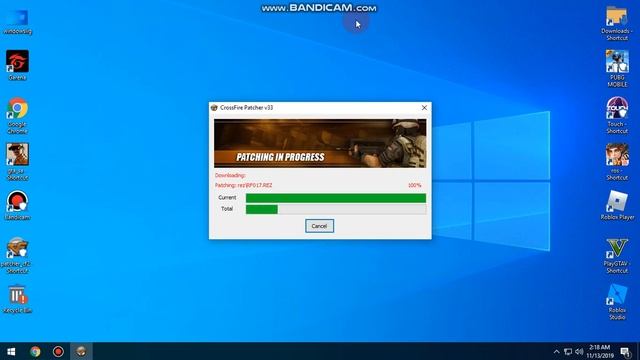Open the Touch shortcut icon

click(617, 115)
